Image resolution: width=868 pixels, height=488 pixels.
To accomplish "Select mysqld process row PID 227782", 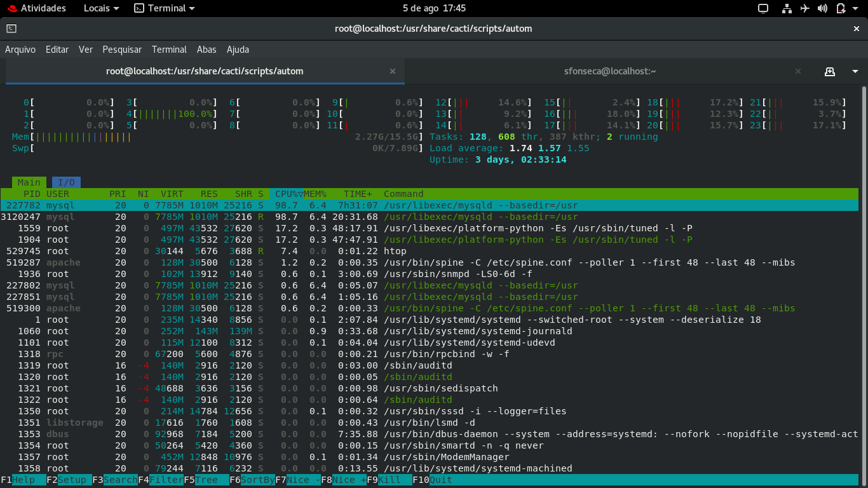I will coord(430,205).
